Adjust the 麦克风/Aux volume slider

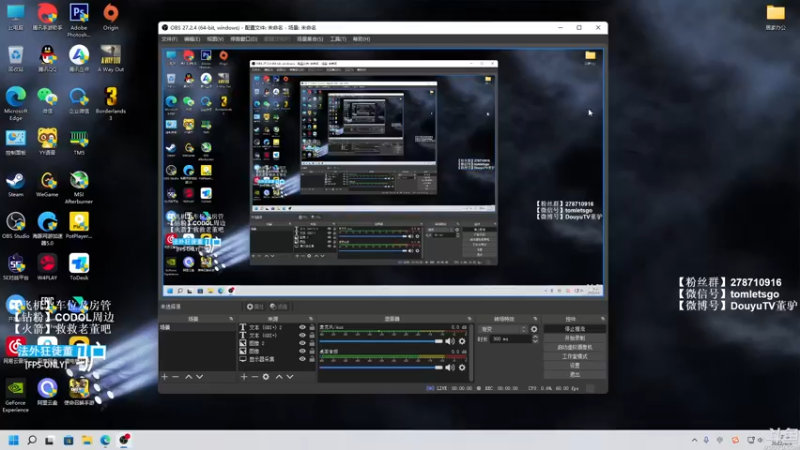point(381,341)
